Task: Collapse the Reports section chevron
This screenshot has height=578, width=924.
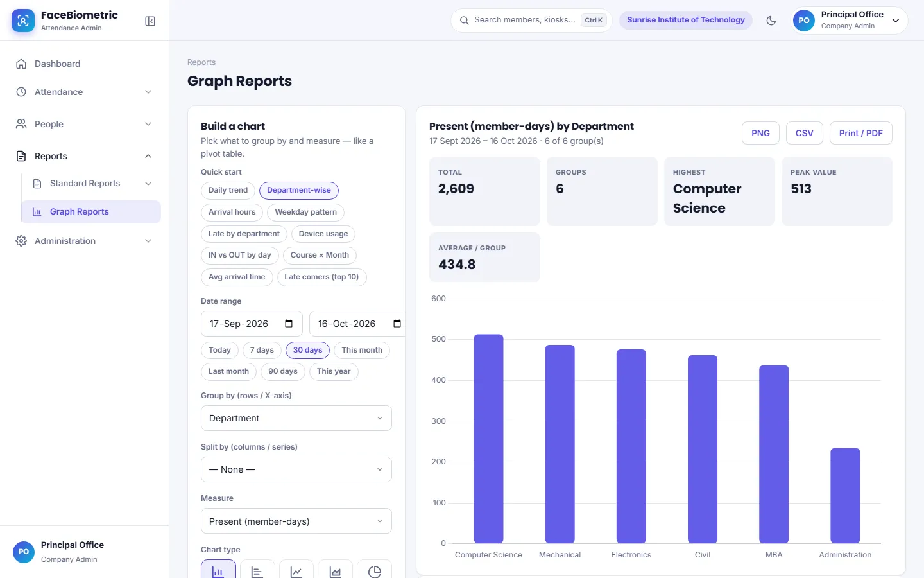Action: (x=148, y=156)
